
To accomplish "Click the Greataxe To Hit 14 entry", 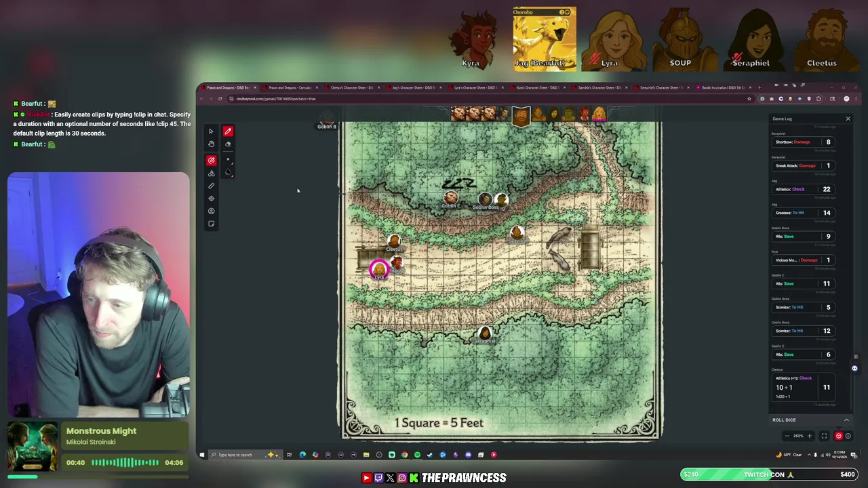I will (804, 213).
